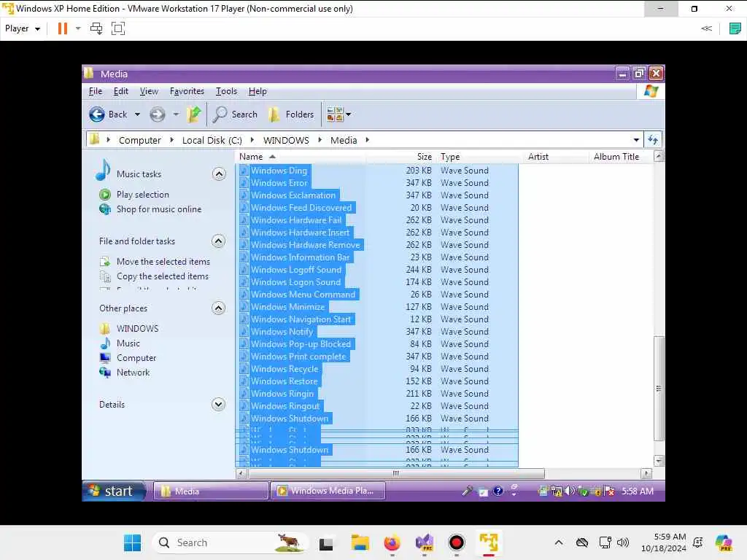Open Firefox from the host taskbar
747x560 pixels.
(392, 542)
